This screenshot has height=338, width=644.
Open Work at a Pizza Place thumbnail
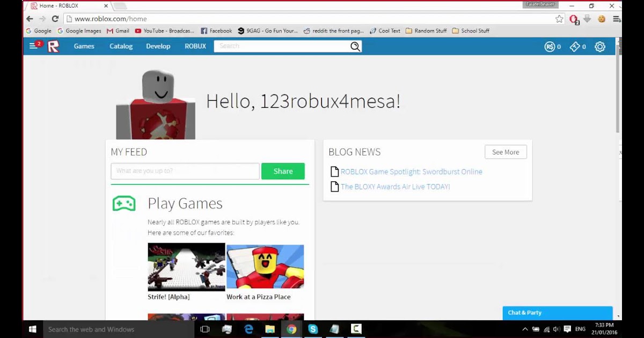tap(265, 267)
